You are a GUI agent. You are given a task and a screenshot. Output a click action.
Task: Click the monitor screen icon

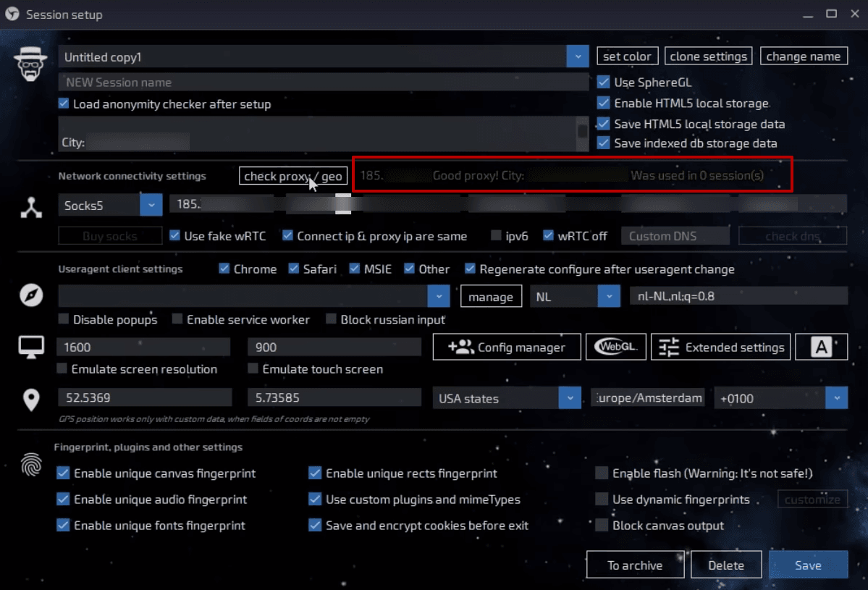(31, 347)
